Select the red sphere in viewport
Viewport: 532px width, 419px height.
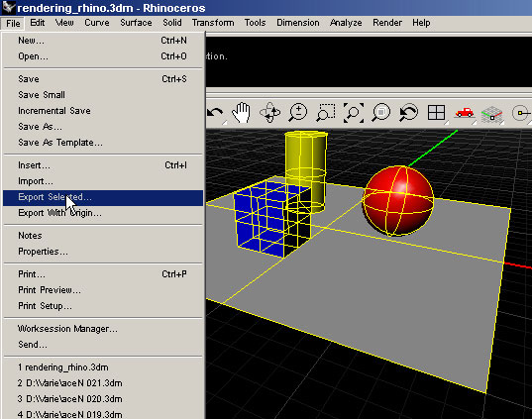(x=397, y=201)
